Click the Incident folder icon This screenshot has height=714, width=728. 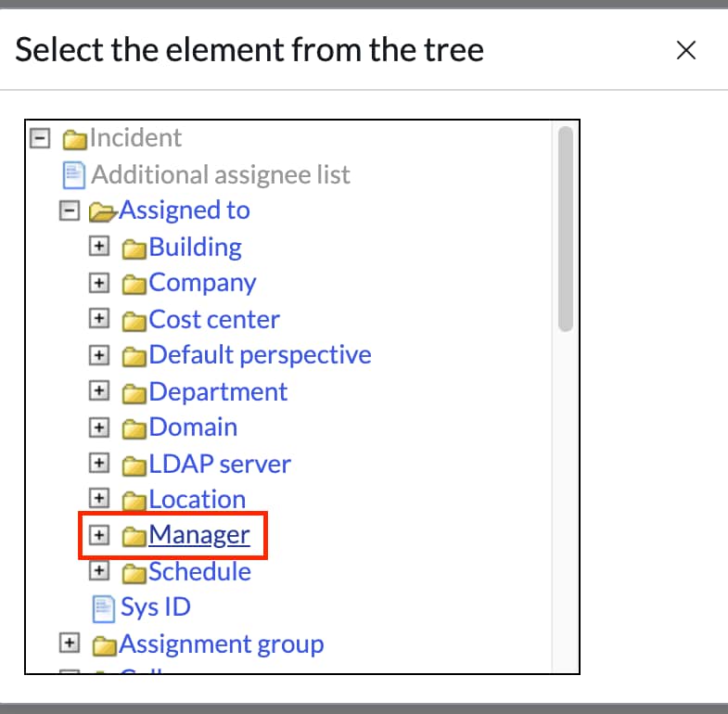pyautogui.click(x=74, y=140)
